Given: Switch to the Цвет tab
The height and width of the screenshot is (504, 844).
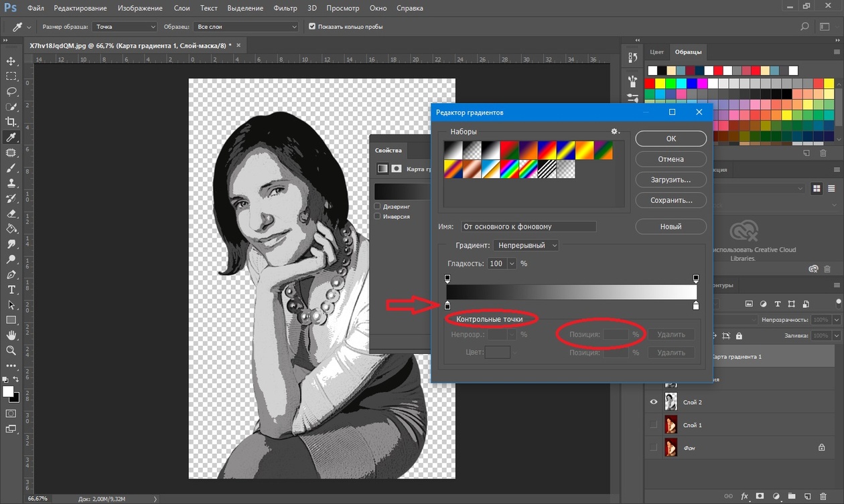Looking at the screenshot, I should click(x=656, y=52).
